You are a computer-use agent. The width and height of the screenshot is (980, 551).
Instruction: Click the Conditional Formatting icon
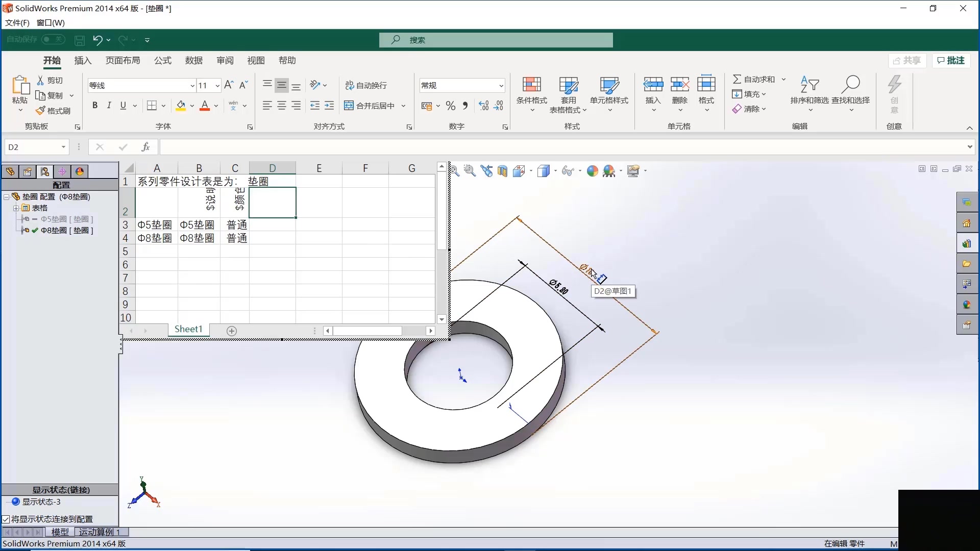(x=531, y=85)
